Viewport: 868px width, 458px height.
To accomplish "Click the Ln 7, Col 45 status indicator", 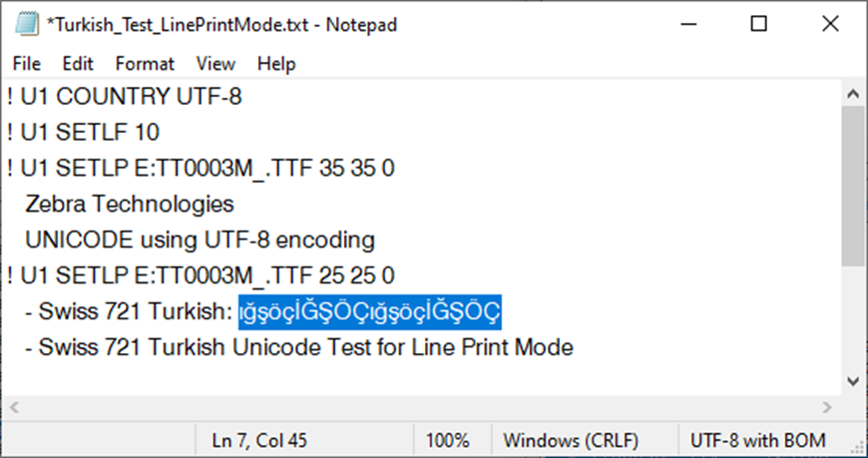I will pyautogui.click(x=259, y=441).
